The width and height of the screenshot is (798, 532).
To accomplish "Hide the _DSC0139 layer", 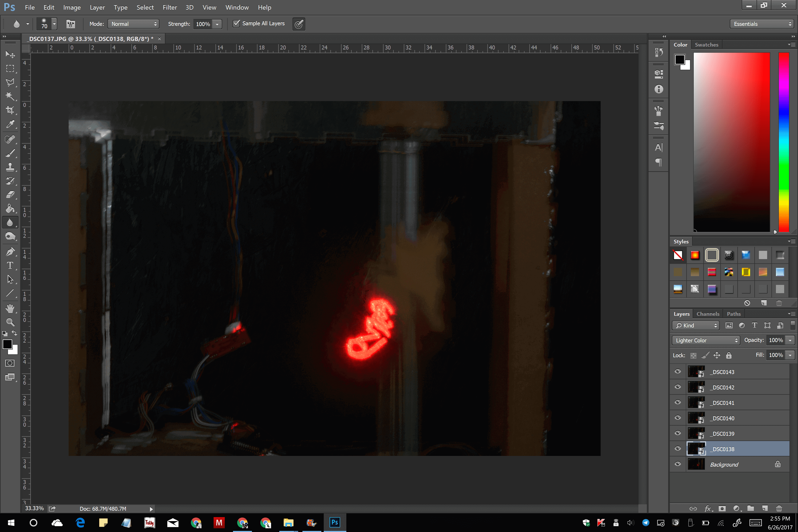I will (x=678, y=433).
